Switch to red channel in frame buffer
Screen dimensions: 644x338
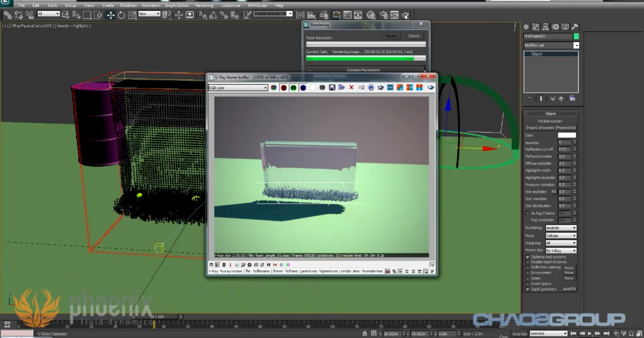click(283, 87)
